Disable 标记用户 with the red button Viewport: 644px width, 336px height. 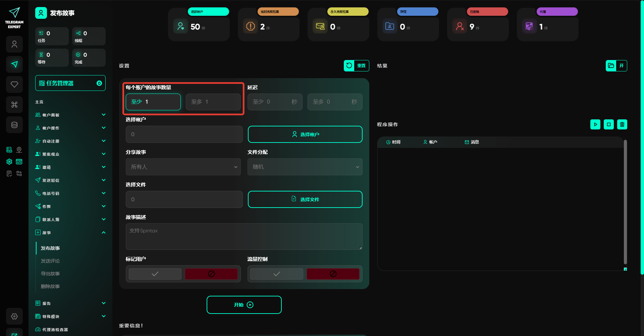(x=211, y=274)
